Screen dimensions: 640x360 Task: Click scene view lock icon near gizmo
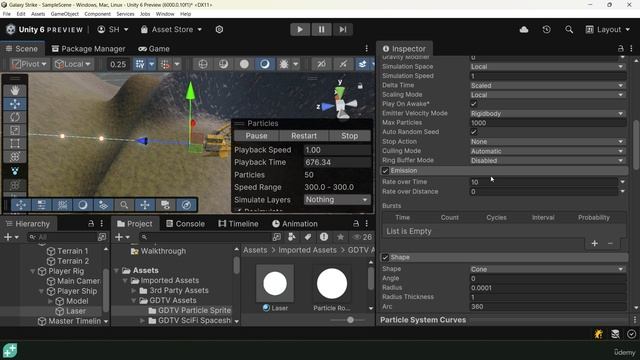coord(360,86)
